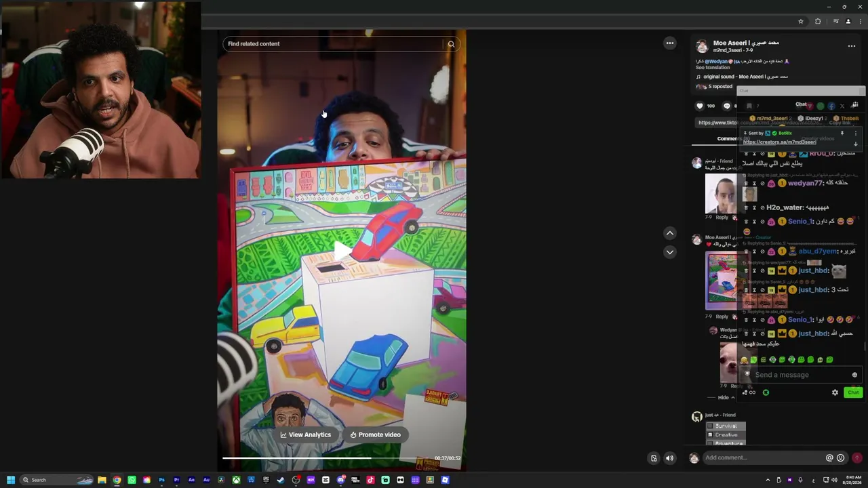Click the Windows taskbar Search box
868x488 pixels.
57,480
